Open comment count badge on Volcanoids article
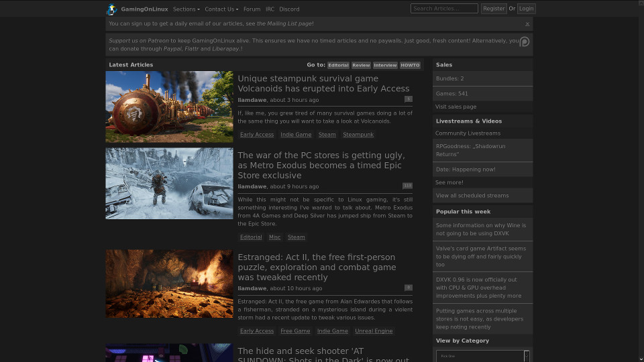Image resolution: width=644 pixels, height=362 pixels. click(409, 99)
